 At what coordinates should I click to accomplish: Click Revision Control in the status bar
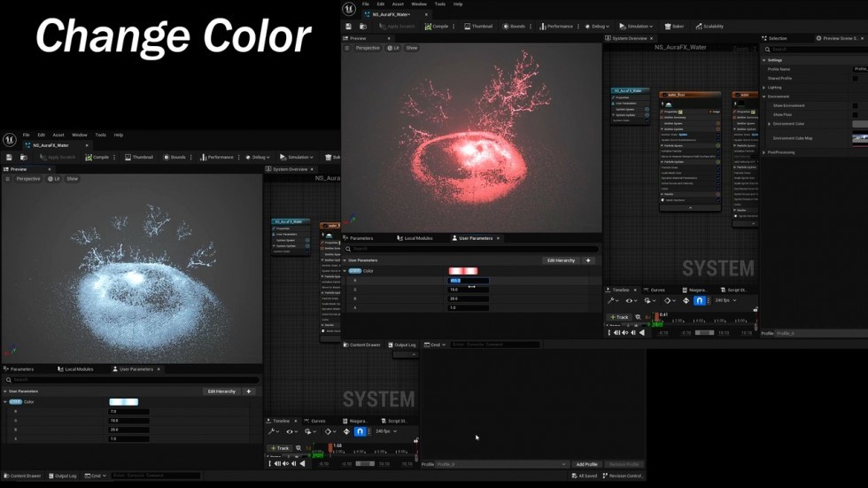pos(622,476)
